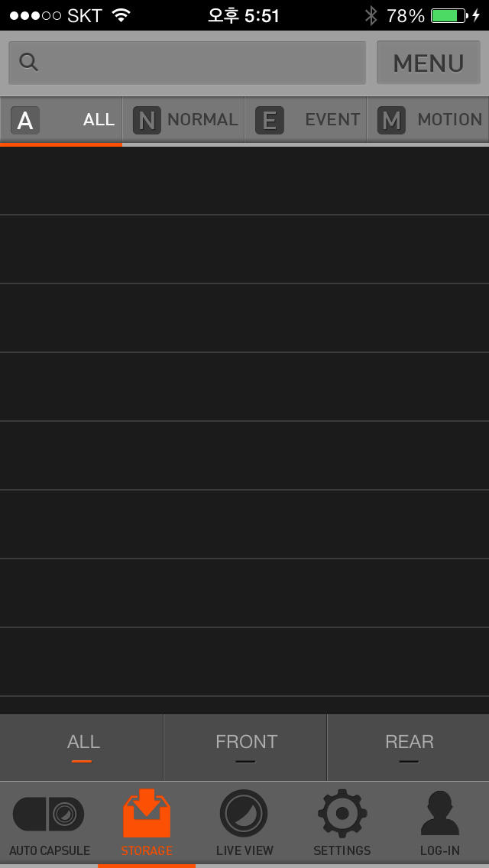Filter by ALL cameras
The height and width of the screenshot is (868, 489).
[83, 747]
